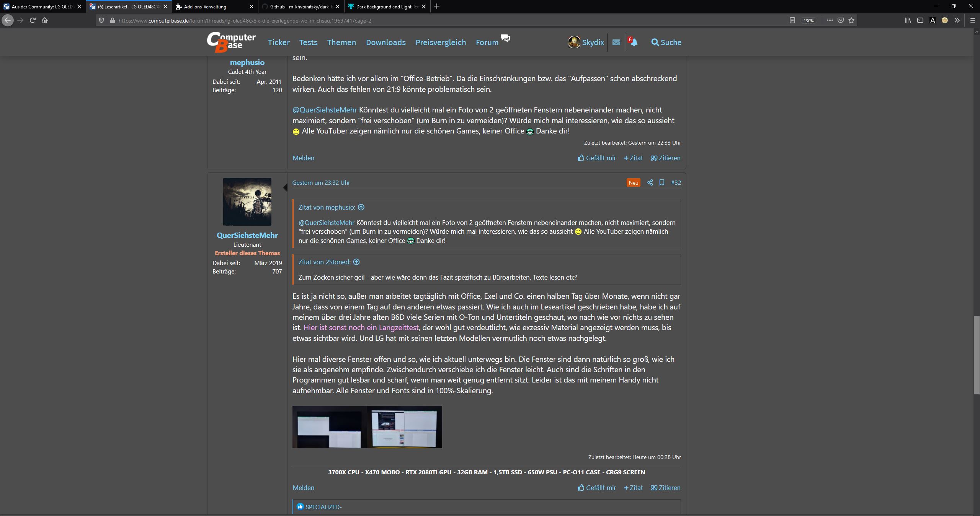The image size is (980, 516).
Task: Open the monitor photo thumbnail
Action: pos(367,427)
